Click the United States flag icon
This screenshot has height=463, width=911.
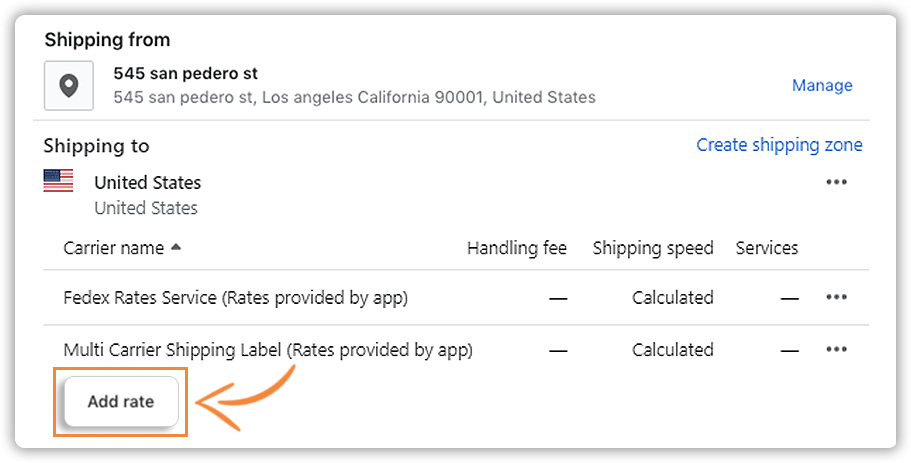pyautogui.click(x=58, y=181)
